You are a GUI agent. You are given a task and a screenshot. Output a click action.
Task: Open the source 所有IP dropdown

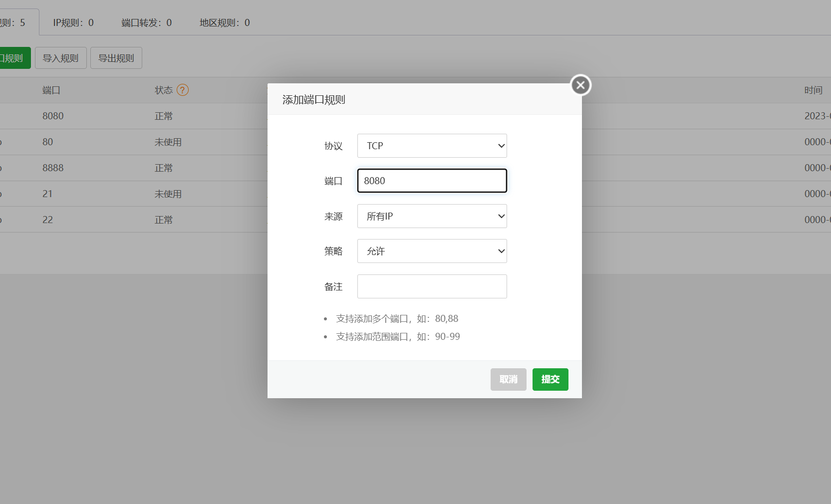pyautogui.click(x=432, y=216)
